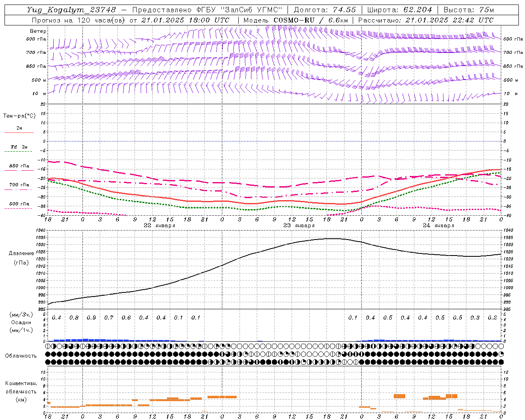The width and height of the screenshot is (525, 420).
Task: Click the text 'Предоставлено ФГБУ "ЗапСиб УГМС"'
Action: coord(208,9)
